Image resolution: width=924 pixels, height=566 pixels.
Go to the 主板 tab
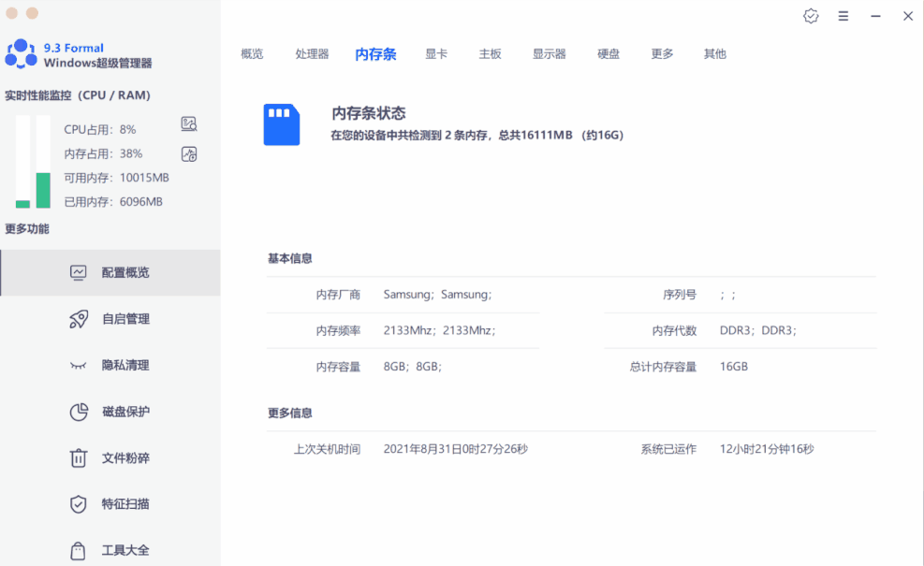490,54
